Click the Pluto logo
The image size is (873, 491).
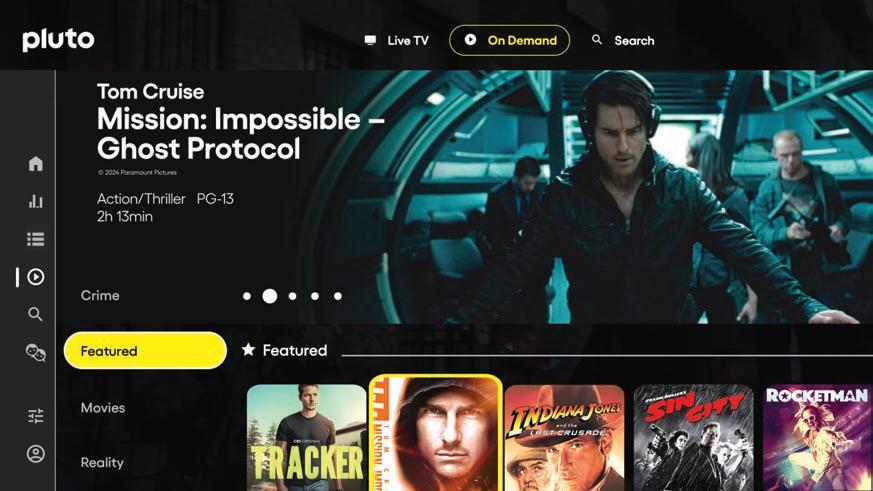click(x=58, y=40)
